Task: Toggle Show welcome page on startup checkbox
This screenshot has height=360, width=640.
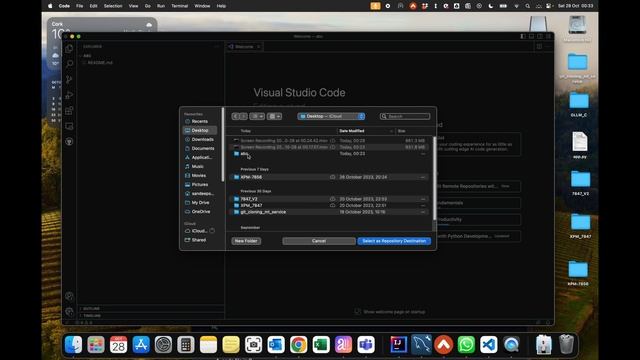Action: click(x=358, y=312)
